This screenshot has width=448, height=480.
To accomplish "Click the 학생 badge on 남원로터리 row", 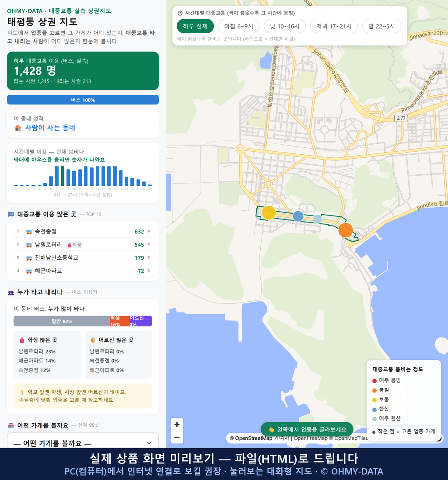I will point(74,245).
